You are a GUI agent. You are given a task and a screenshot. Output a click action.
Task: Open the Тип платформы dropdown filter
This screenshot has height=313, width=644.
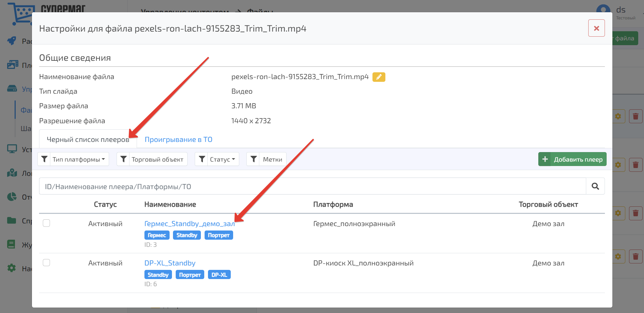(x=79, y=159)
